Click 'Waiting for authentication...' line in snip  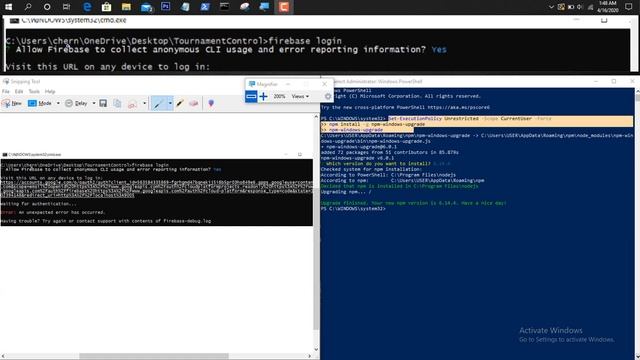click(38, 204)
